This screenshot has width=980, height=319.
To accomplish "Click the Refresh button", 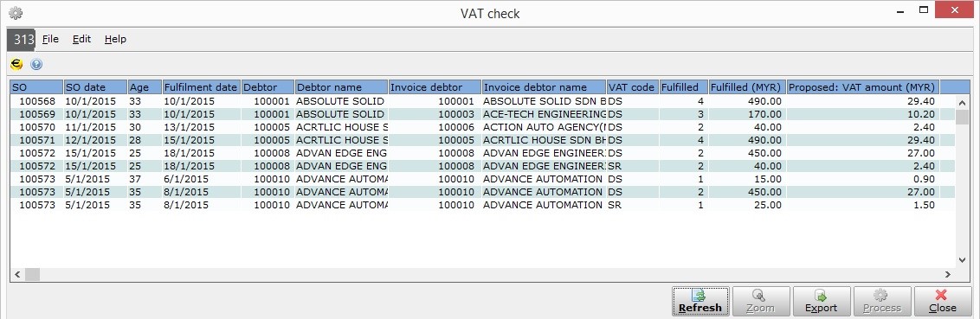I will click(x=700, y=301).
